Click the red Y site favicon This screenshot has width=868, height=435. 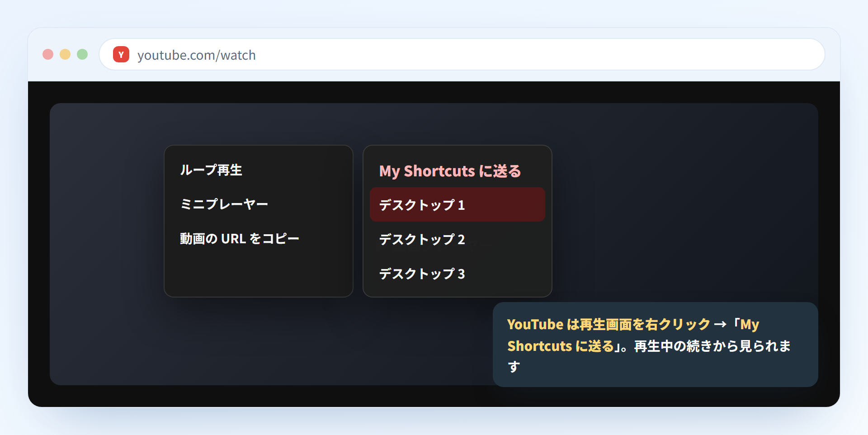[121, 54]
